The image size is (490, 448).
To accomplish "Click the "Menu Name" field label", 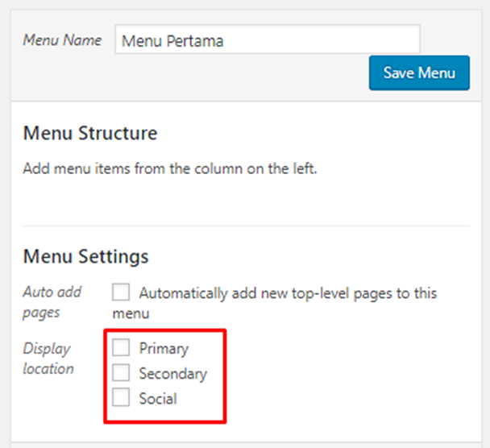I will point(62,40).
